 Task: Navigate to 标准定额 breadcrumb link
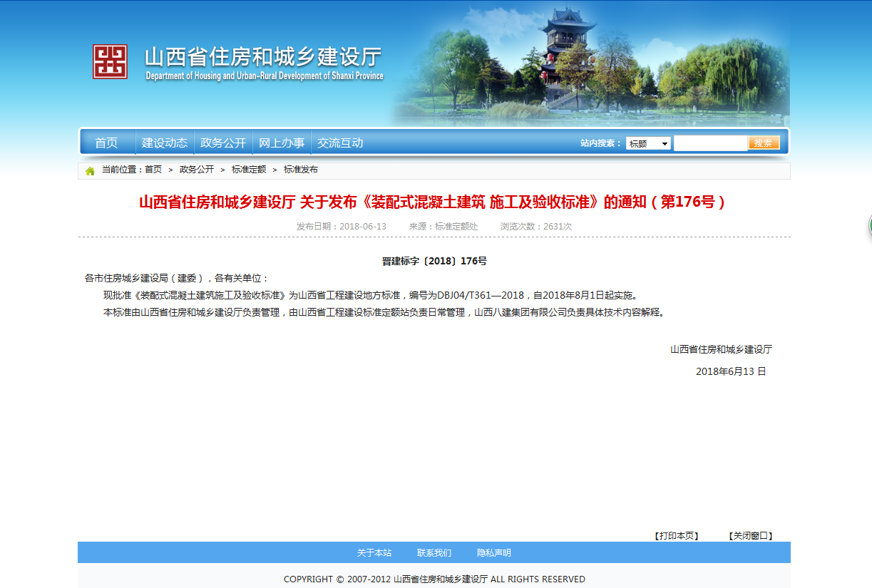tap(249, 170)
